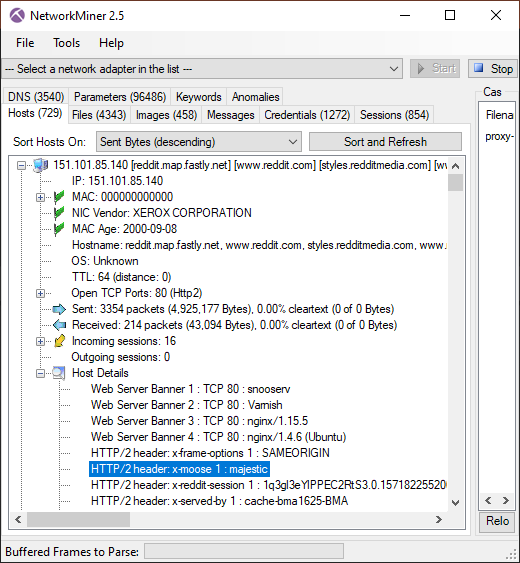The width and height of the screenshot is (520, 563).
Task: Click the green icon beside NIC Vendor
Action: click(x=59, y=213)
